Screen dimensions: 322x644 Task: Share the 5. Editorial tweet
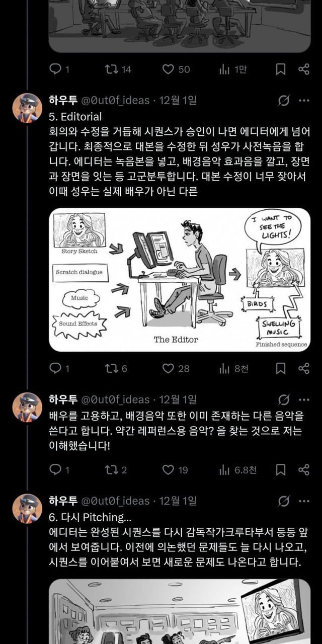(x=304, y=368)
